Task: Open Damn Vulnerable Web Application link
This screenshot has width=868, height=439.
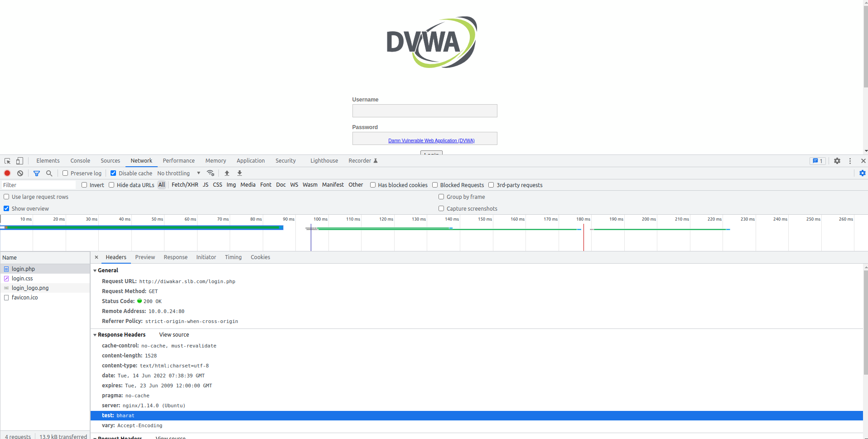Action: [431, 140]
